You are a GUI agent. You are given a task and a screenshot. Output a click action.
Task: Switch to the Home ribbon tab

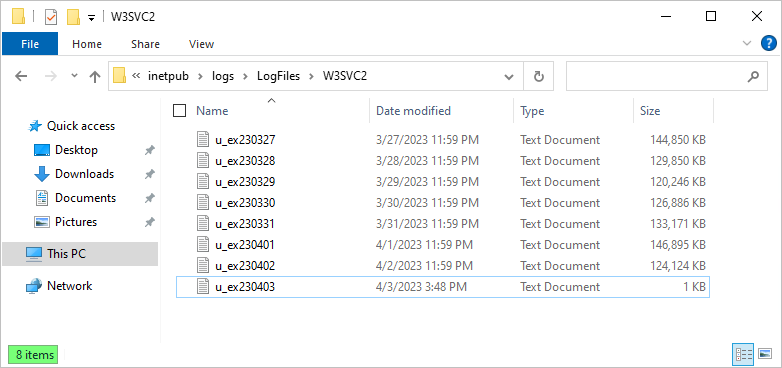tap(87, 44)
